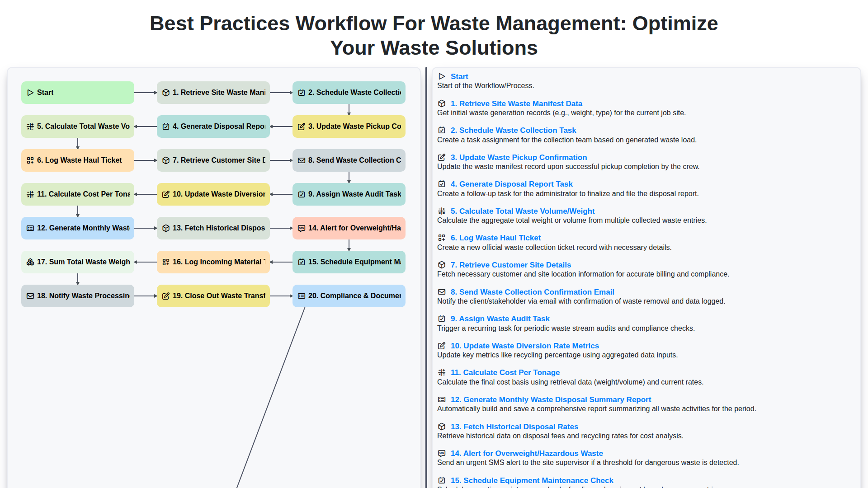Click the envelope icon on Notify Waste Processing node

tap(31, 296)
